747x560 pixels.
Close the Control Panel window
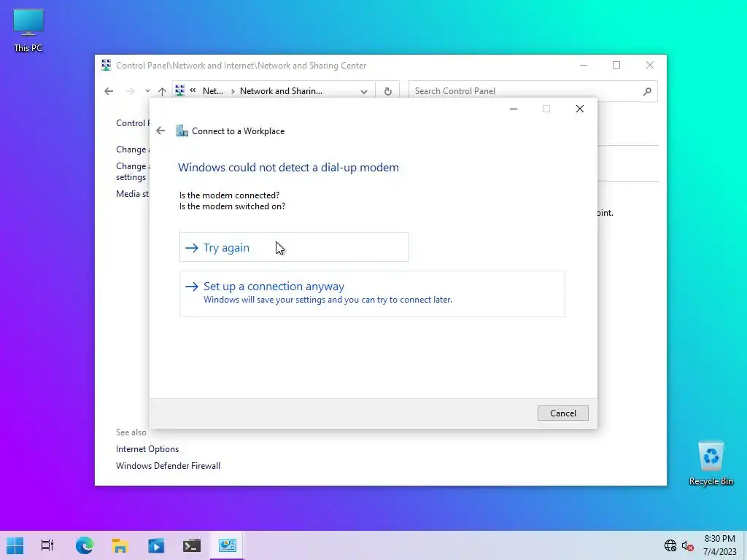coord(650,65)
